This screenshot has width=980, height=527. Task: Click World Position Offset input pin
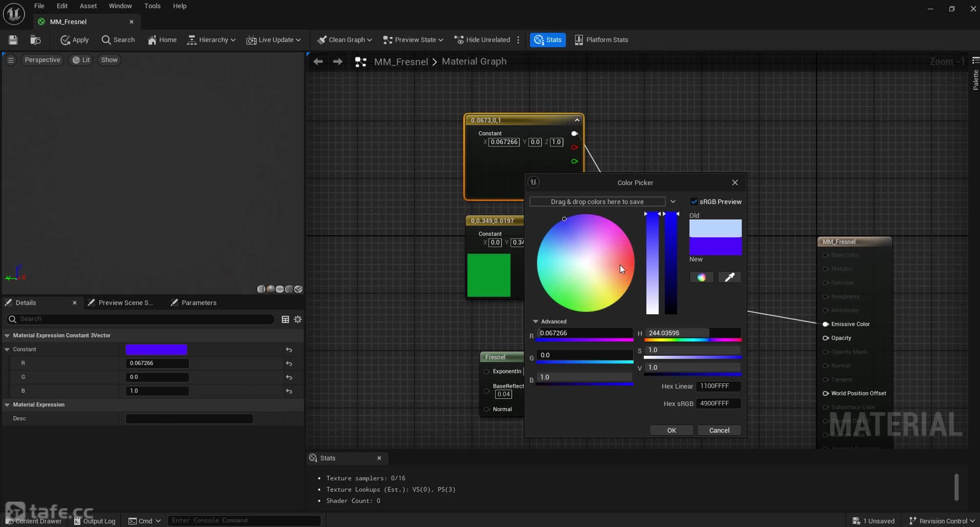pyautogui.click(x=826, y=394)
